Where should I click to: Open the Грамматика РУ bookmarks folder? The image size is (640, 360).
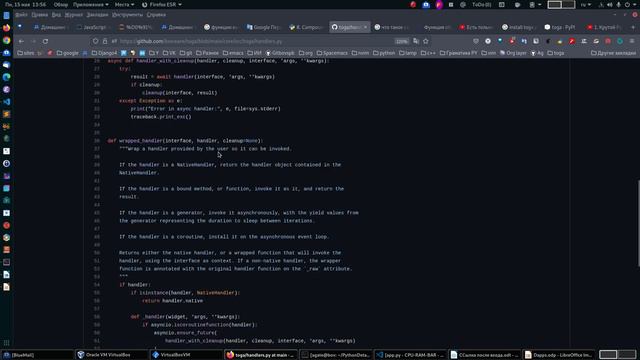(x=458, y=53)
